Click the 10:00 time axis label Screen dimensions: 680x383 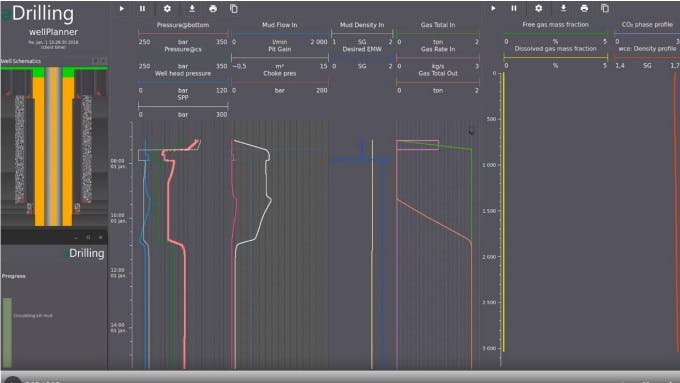[x=118, y=218]
